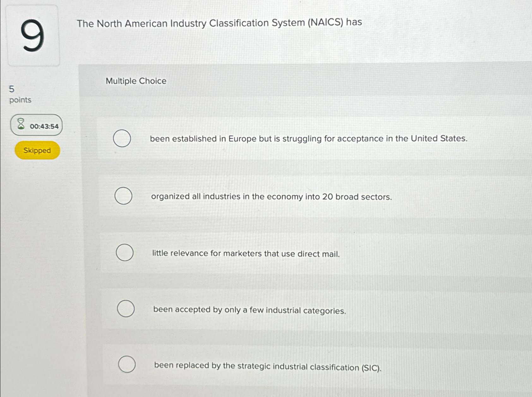Select the 'organized all industries into 20 broad sectors' option
The height and width of the screenshot is (397, 532).
pyautogui.click(x=124, y=196)
